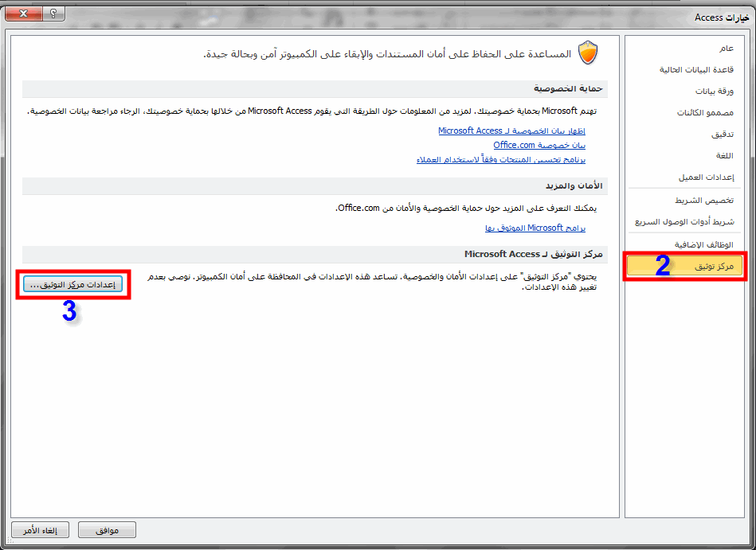Confirm with the موافق button

click(107, 530)
